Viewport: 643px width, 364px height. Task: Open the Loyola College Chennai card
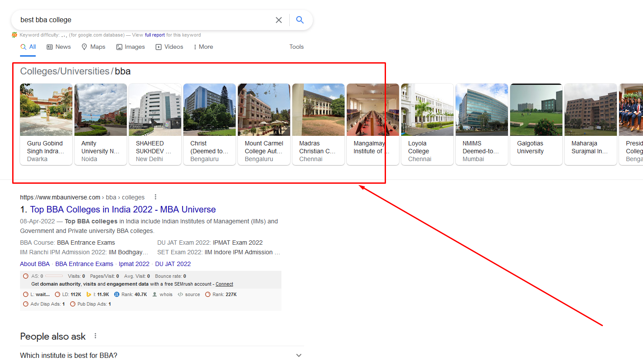click(x=427, y=124)
